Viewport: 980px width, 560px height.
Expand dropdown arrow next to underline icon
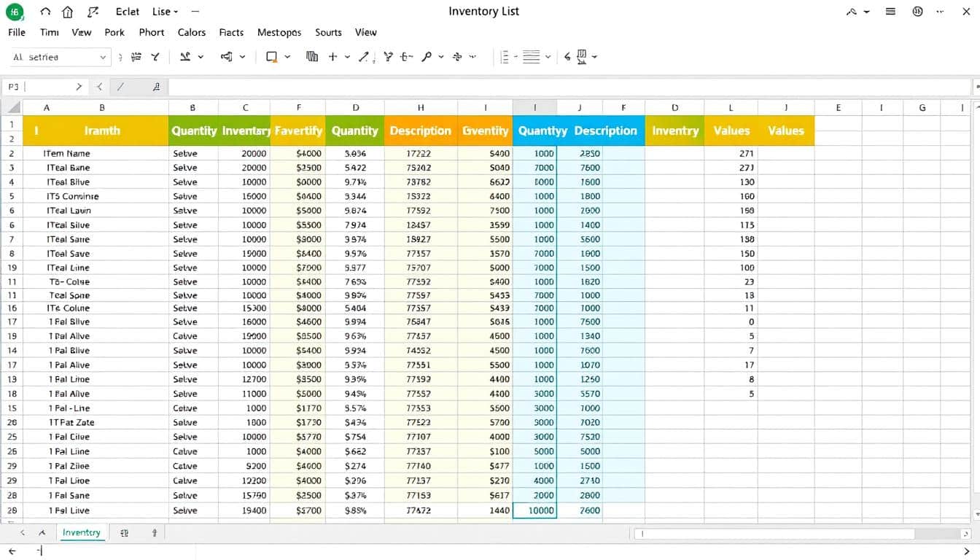[x=201, y=56]
